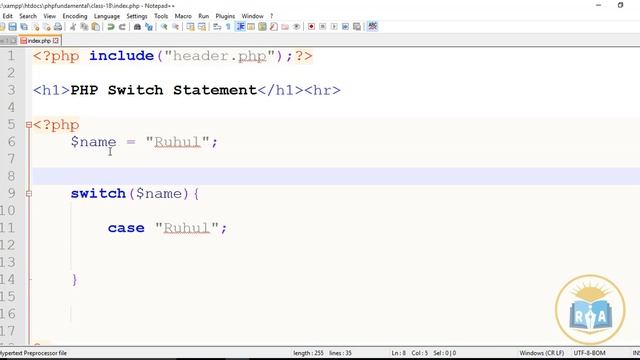Toggle the highlighted Indent Guide icon

(x=240, y=27)
